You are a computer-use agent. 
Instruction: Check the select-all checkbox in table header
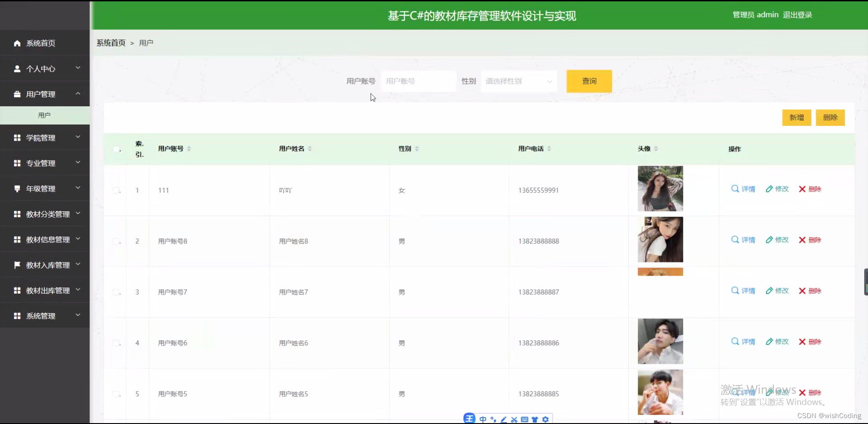point(116,149)
